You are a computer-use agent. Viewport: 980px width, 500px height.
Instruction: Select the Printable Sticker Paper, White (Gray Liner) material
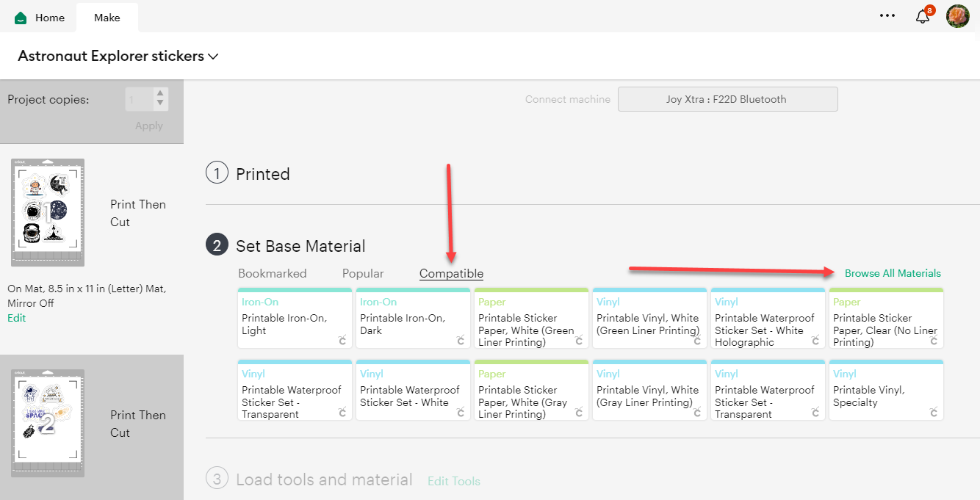coord(530,390)
